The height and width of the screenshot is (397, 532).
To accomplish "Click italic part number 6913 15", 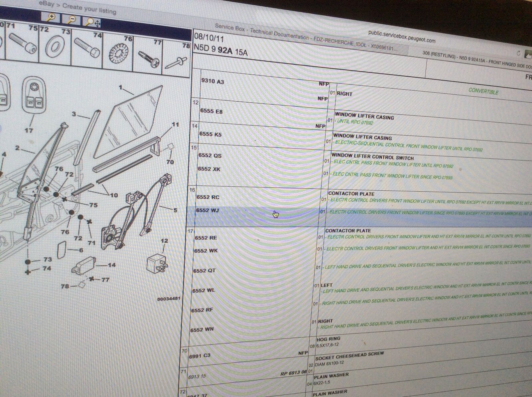I will 197,377.
